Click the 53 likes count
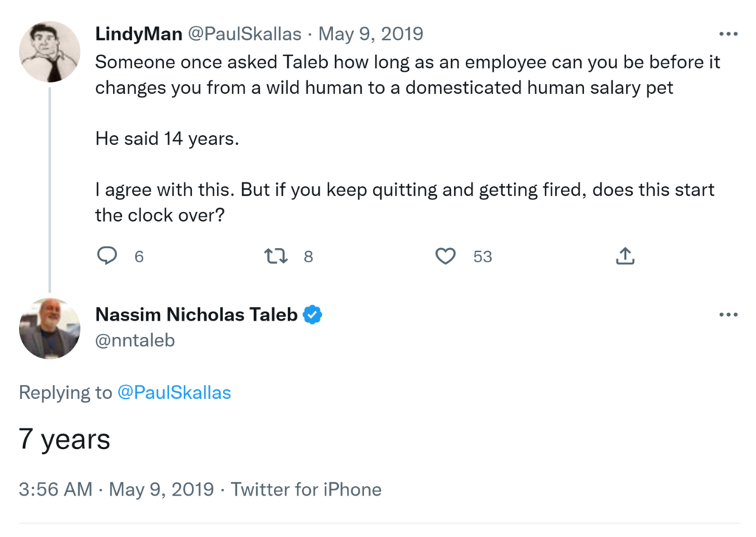Viewport: 756px width, 537px height. (x=483, y=257)
